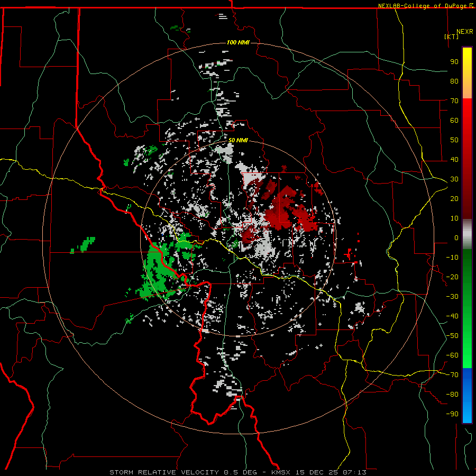Screen dimensions: 476x476
Task: Click the -20 value on velocity scale
Action: point(452,277)
